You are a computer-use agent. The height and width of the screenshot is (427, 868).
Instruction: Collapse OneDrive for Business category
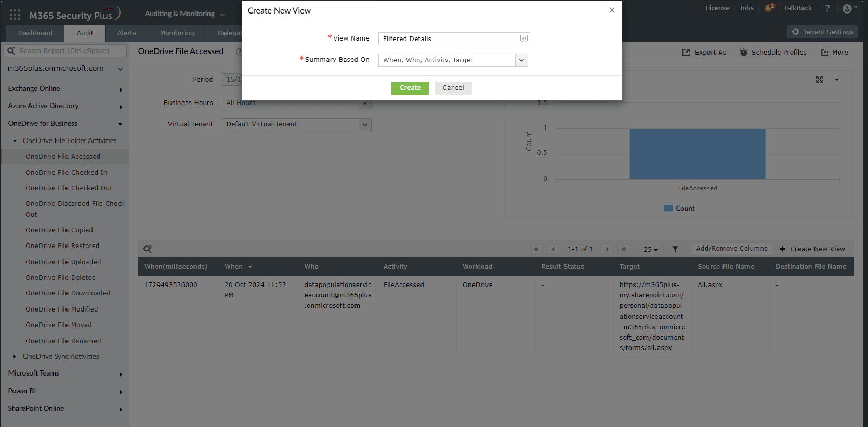click(120, 124)
